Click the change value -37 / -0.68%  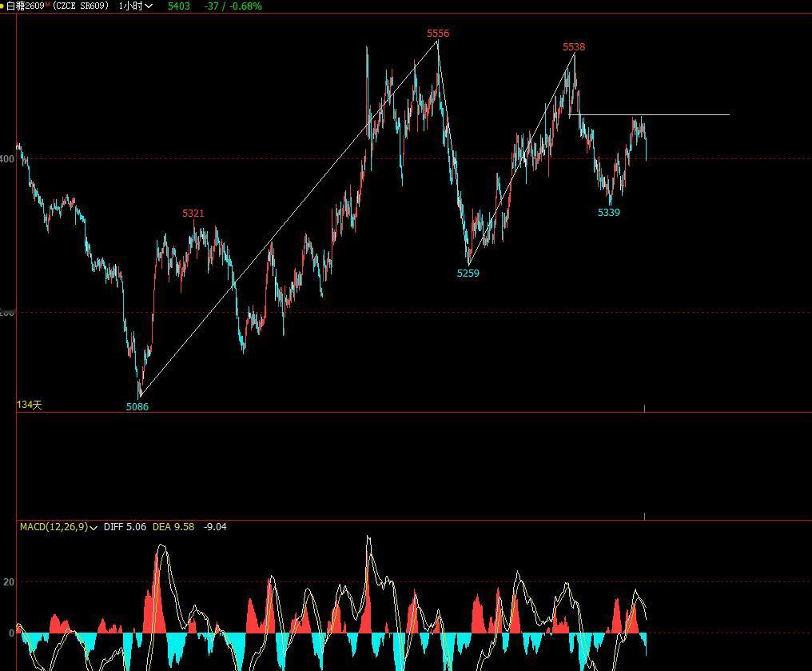[x=233, y=6]
